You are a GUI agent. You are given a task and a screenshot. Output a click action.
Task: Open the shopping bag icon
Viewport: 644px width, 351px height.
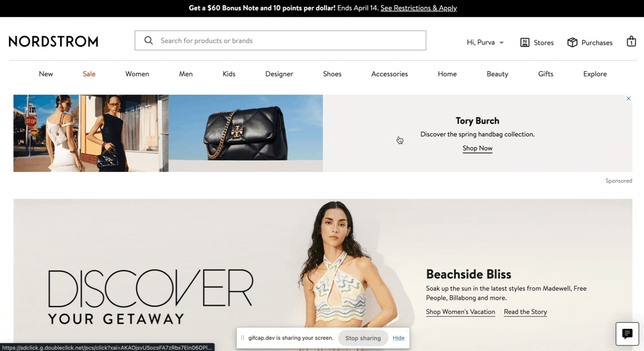pyautogui.click(x=631, y=41)
